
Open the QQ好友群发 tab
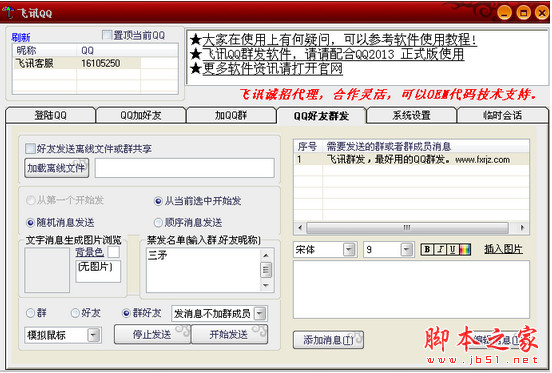coord(321,116)
